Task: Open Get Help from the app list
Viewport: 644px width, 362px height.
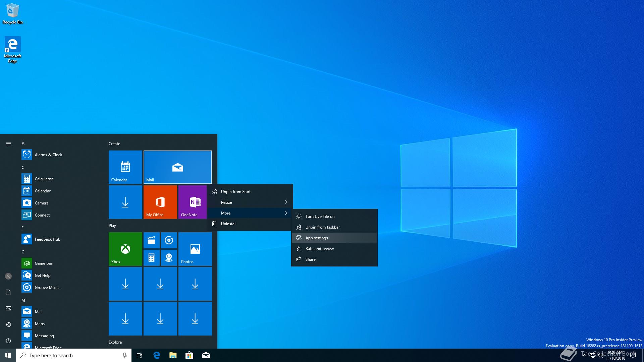Action: [x=60, y=275]
